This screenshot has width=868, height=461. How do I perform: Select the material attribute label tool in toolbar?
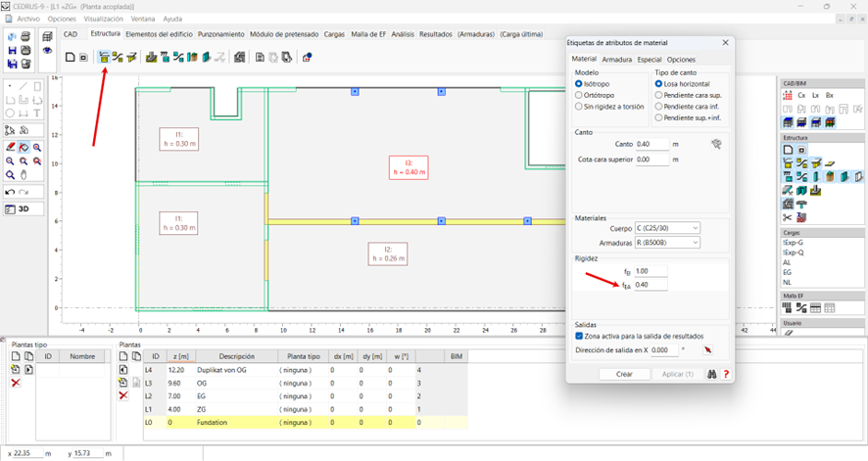click(104, 57)
